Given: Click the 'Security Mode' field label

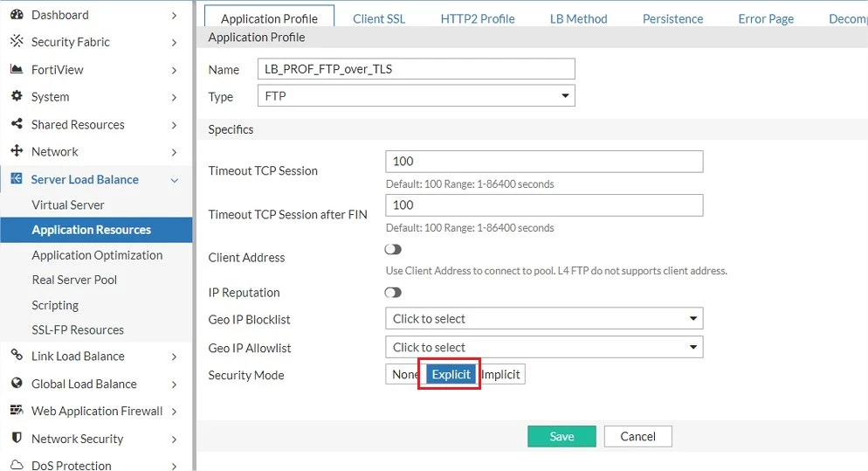Looking at the screenshot, I should click(246, 375).
